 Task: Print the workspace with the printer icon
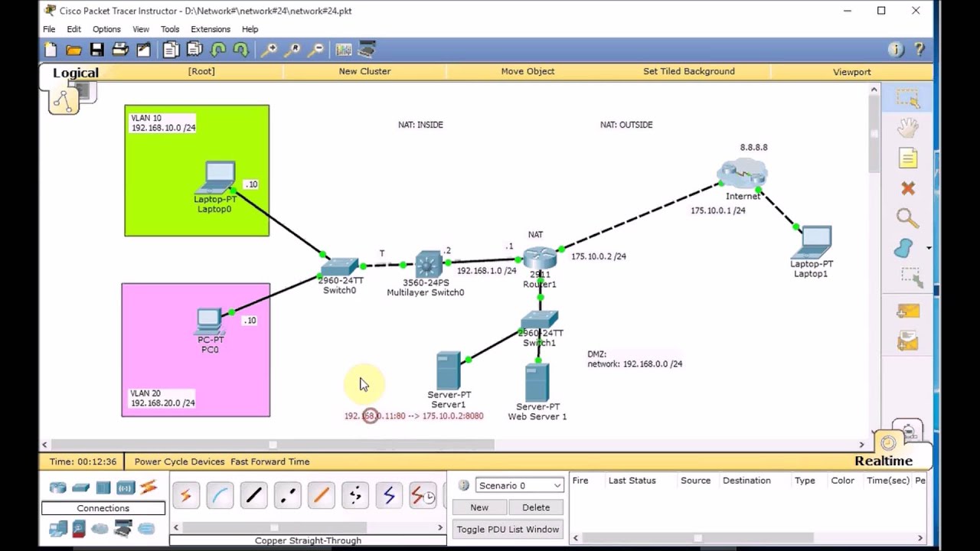click(120, 50)
